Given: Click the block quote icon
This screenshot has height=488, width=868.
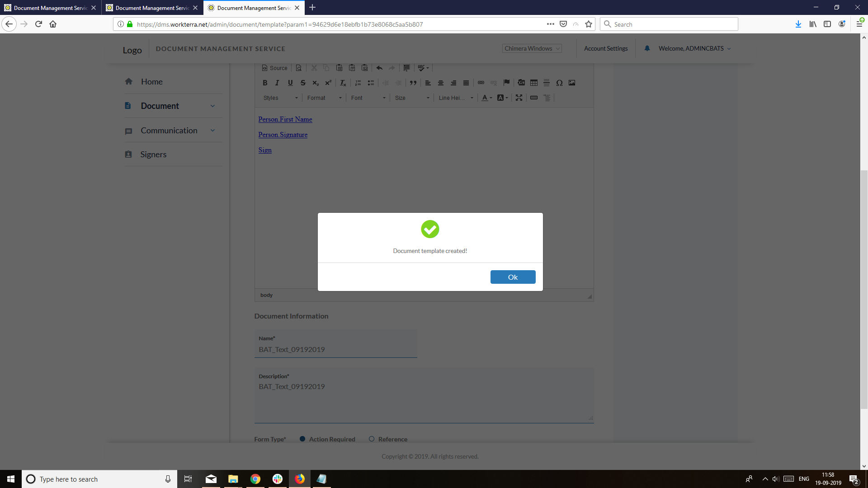Looking at the screenshot, I should (x=413, y=83).
